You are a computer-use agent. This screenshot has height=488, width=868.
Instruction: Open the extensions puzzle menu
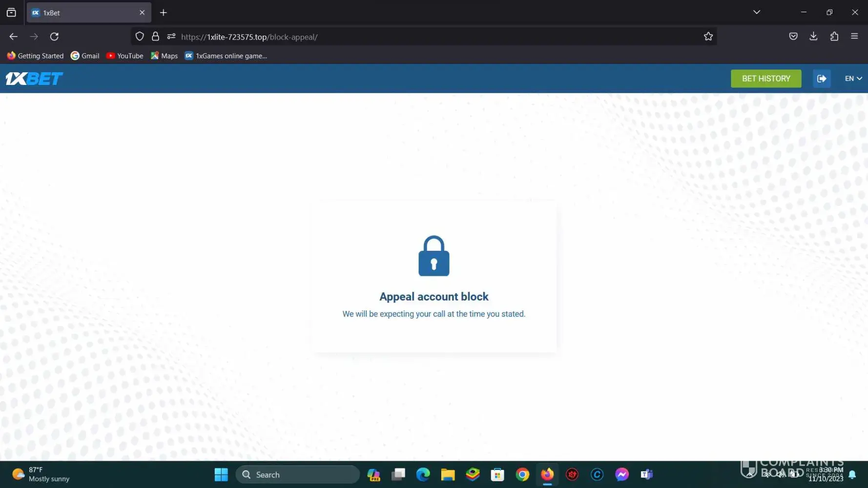click(x=834, y=36)
